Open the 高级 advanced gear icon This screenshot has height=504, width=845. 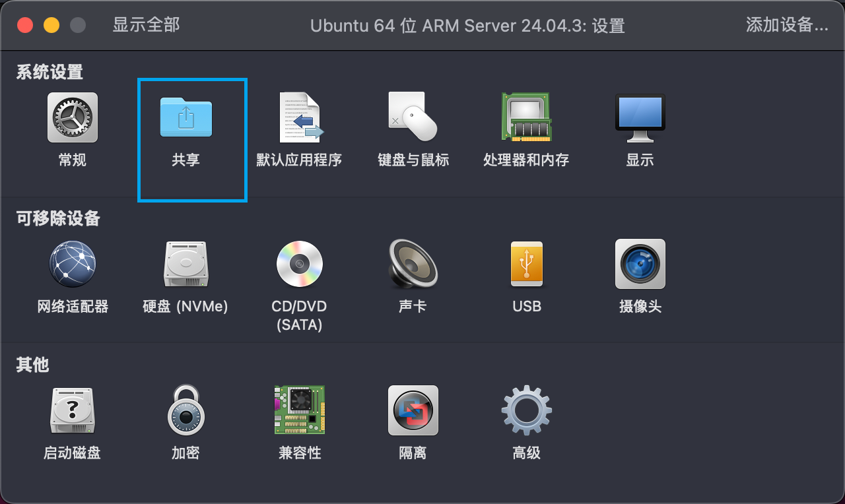point(527,410)
